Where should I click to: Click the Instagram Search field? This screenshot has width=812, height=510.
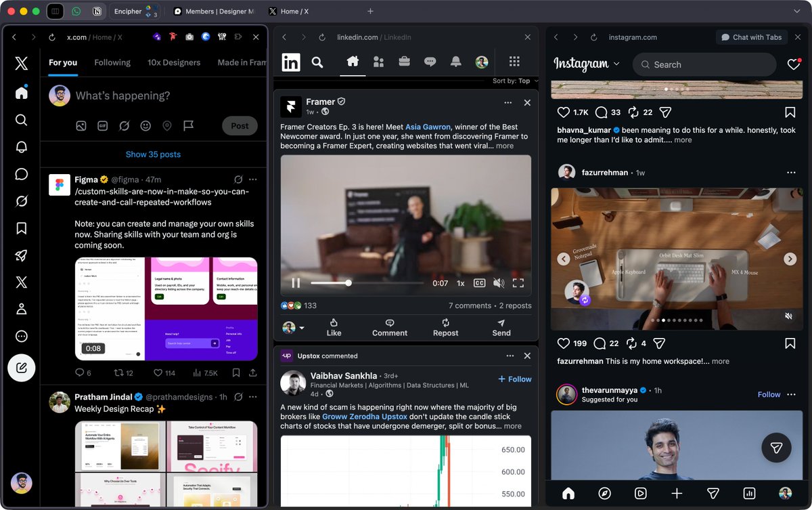704,64
